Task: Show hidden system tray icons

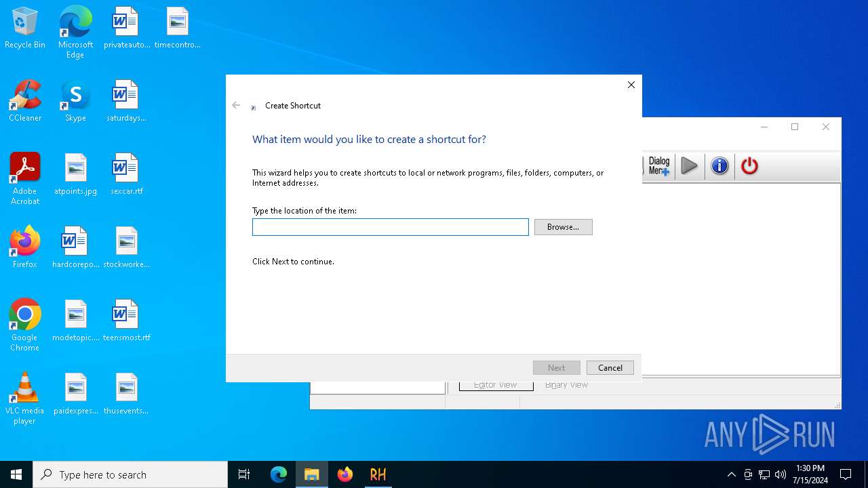Action: click(x=731, y=474)
